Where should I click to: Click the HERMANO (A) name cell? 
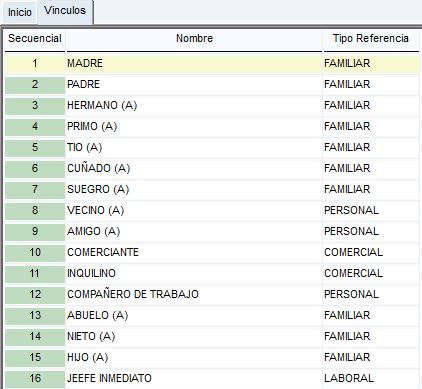tap(194, 105)
